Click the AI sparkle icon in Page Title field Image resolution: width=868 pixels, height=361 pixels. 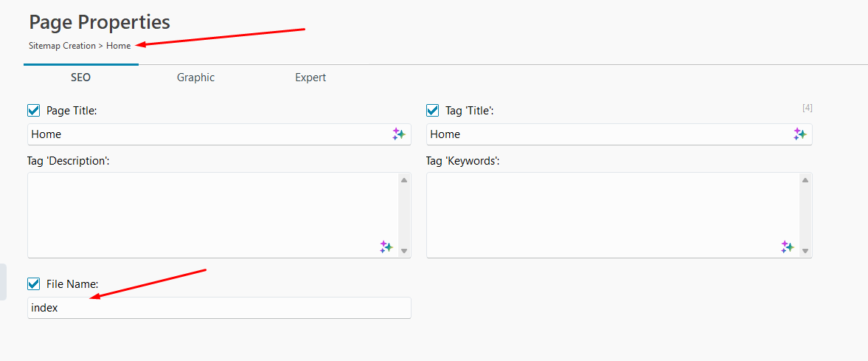click(x=398, y=134)
